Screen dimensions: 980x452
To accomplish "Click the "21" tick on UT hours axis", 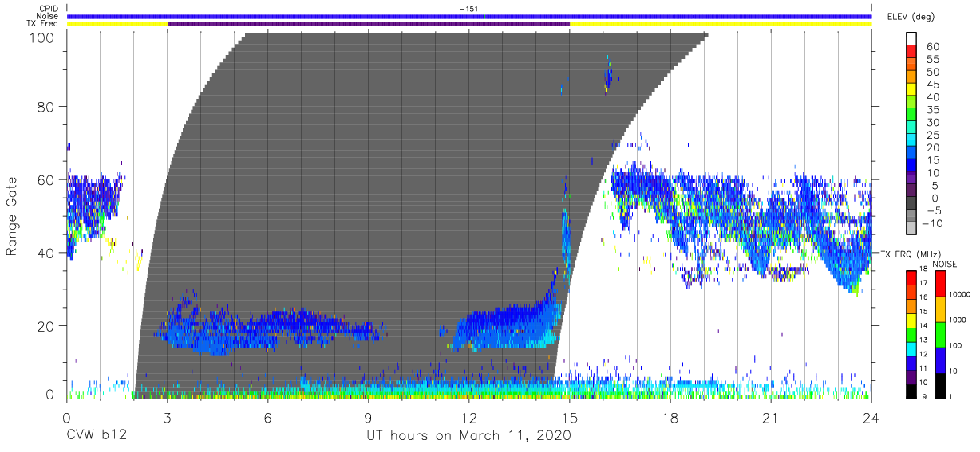I will click(771, 418).
